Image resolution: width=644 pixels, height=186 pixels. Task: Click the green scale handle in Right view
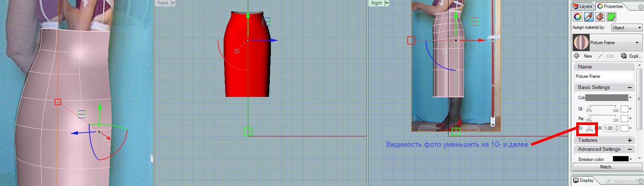(456, 132)
